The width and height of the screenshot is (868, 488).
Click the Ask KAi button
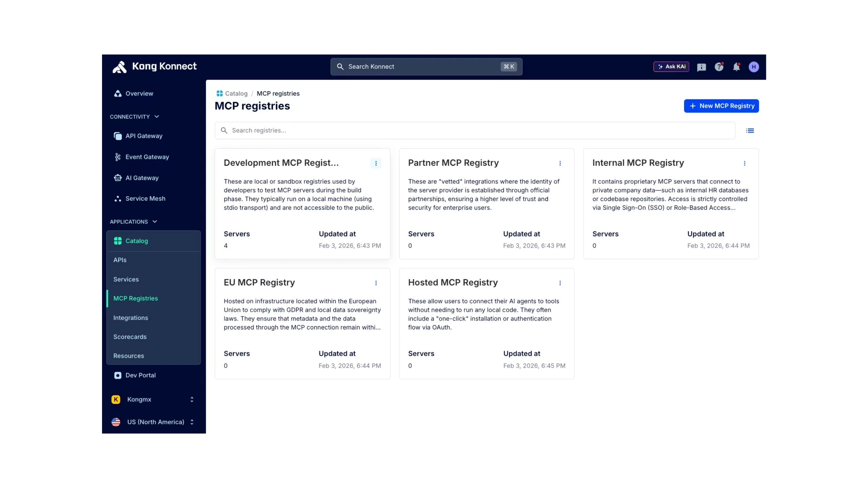(x=671, y=67)
